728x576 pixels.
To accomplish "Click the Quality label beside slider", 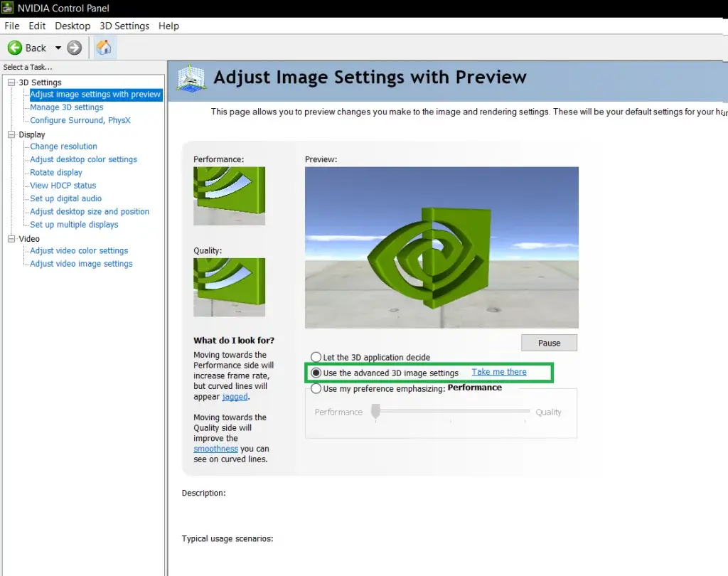I will pos(548,412).
